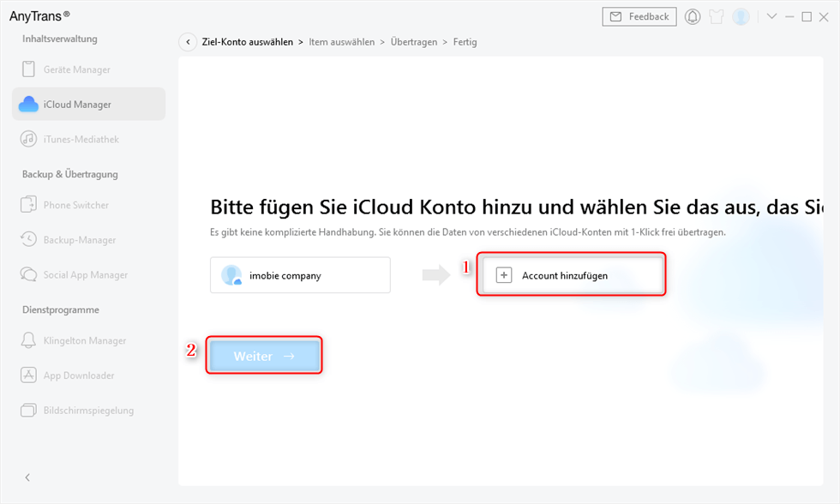The image size is (840, 504).
Task: Close the AnyTrans window
Action: pos(824,17)
